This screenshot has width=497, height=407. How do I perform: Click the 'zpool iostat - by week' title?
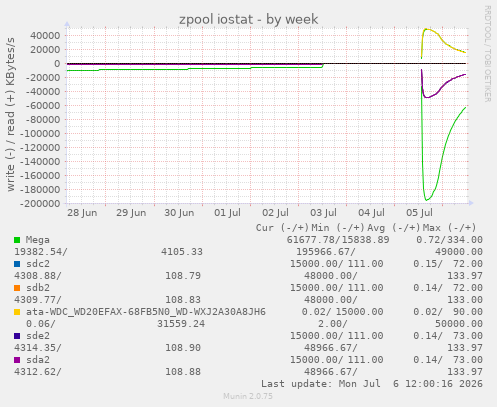(x=249, y=19)
